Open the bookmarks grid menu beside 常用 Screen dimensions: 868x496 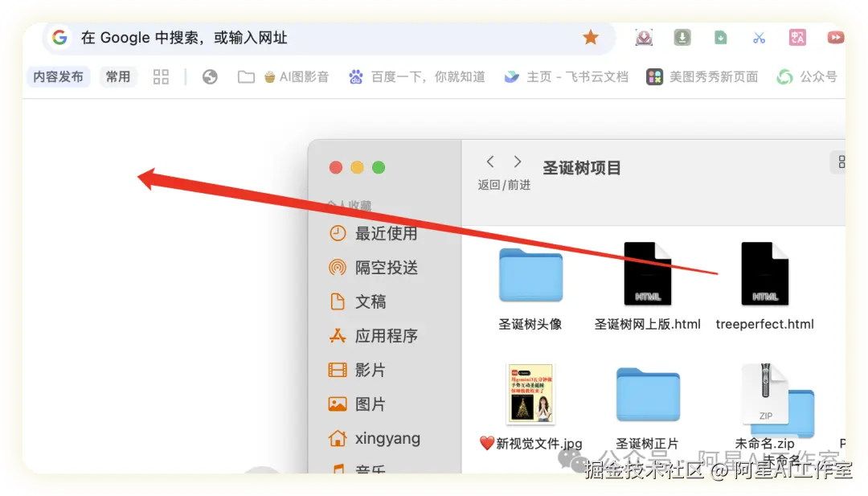[160, 76]
